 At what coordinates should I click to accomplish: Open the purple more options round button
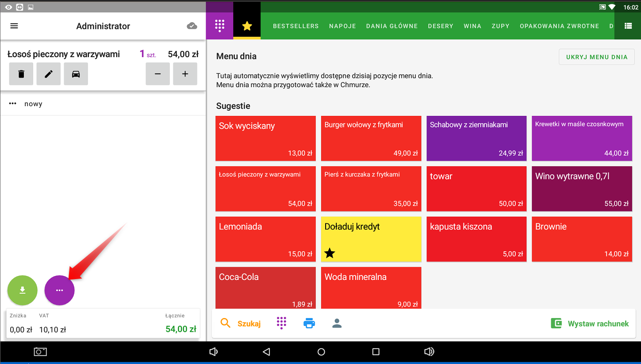[60, 290]
